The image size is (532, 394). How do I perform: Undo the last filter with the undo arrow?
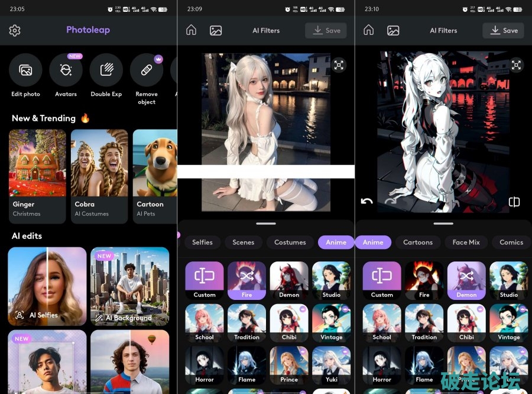[366, 201]
